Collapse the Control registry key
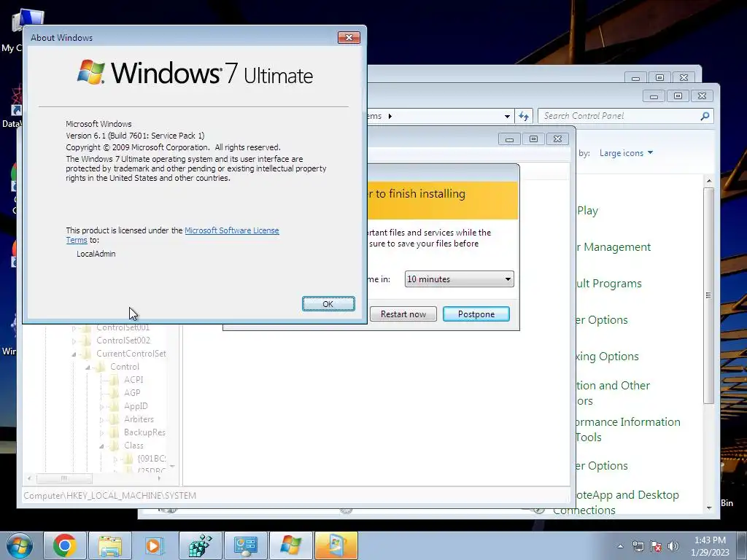This screenshot has width=747, height=560. [x=88, y=367]
